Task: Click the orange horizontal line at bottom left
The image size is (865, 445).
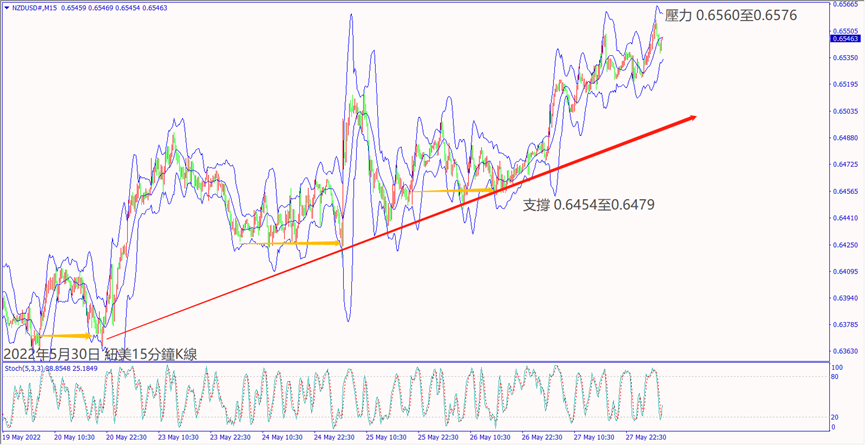Action: click(x=68, y=336)
